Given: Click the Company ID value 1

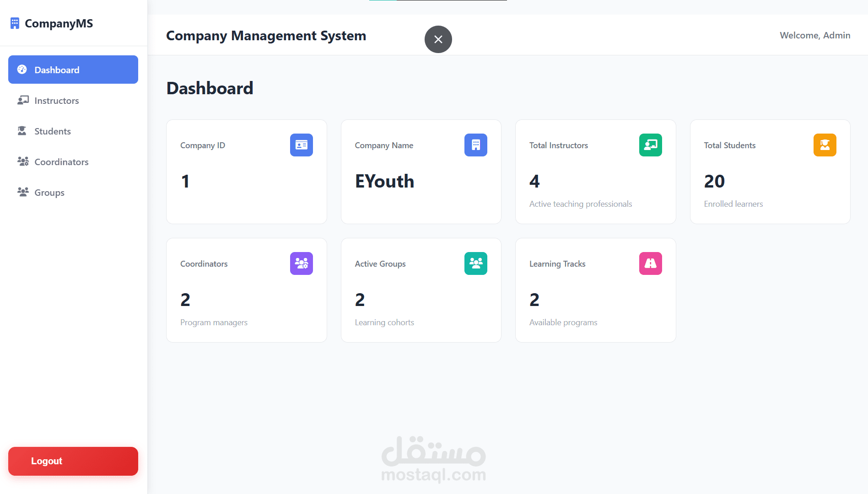Looking at the screenshot, I should 185,181.
